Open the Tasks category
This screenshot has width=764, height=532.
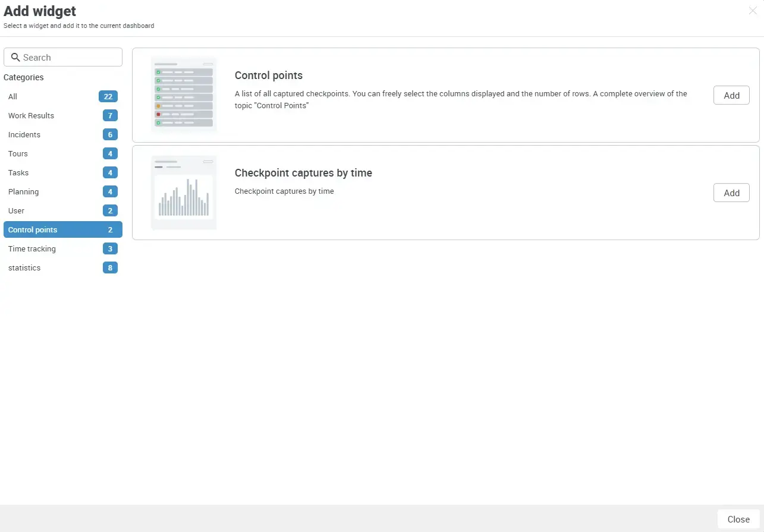point(18,172)
